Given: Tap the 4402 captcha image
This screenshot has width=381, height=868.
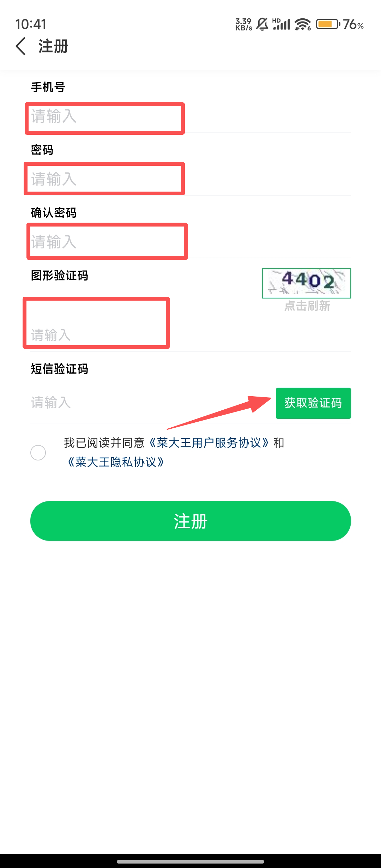Looking at the screenshot, I should coord(306,283).
